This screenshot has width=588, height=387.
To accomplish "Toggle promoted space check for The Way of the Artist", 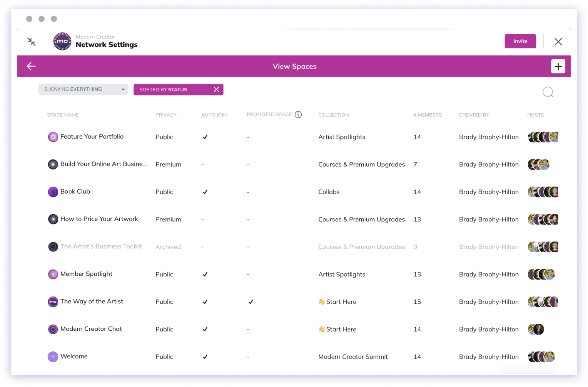I will pos(251,302).
